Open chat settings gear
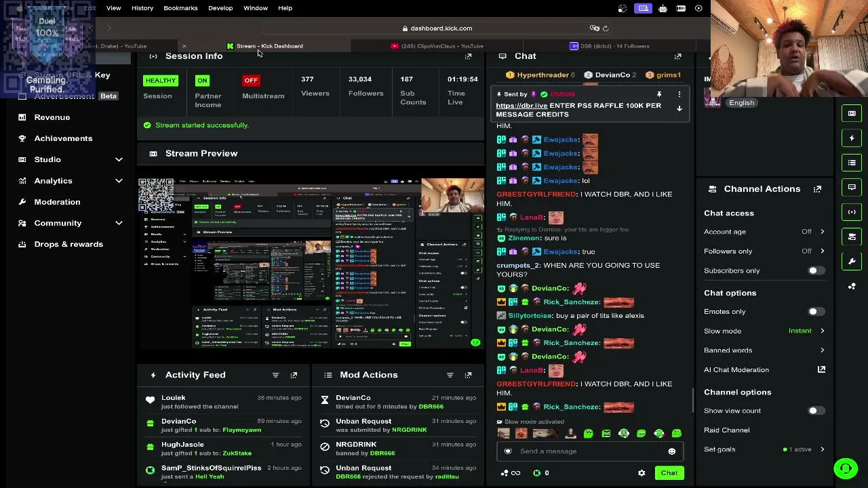The width and height of the screenshot is (868, 488). point(642,473)
